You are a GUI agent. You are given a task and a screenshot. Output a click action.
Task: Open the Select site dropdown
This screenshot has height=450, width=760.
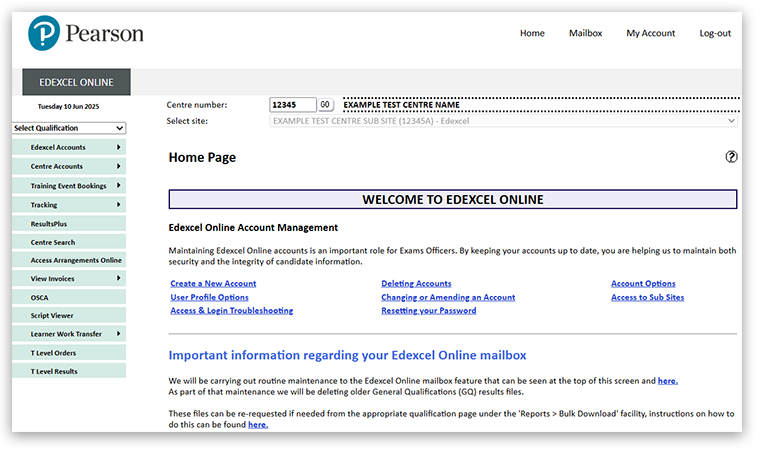(x=504, y=121)
